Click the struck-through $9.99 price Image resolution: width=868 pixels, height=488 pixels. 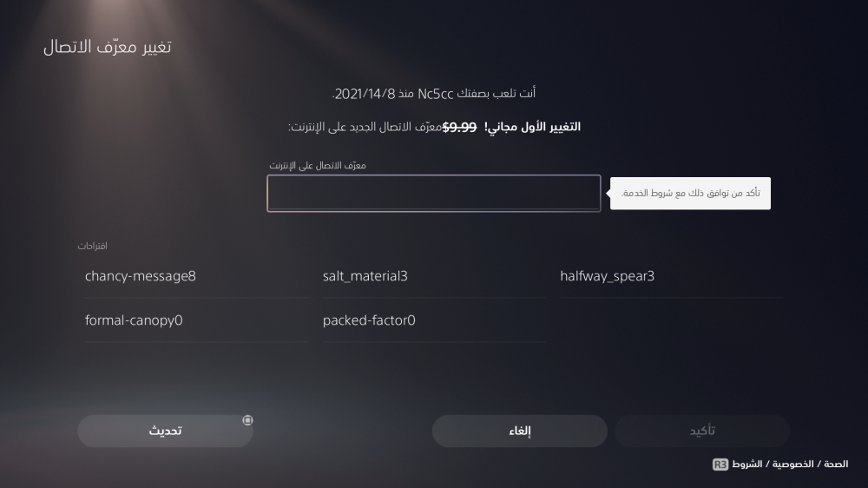(459, 127)
